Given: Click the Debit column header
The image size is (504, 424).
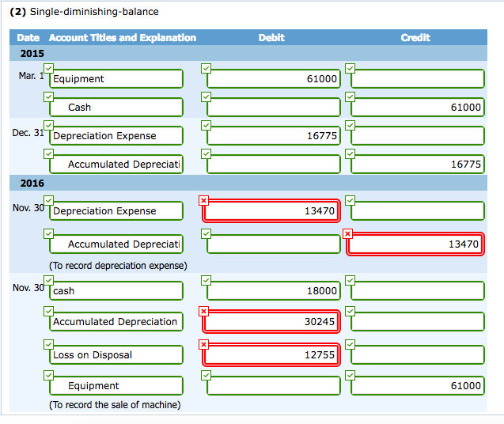Looking at the screenshot, I should 271,38.
